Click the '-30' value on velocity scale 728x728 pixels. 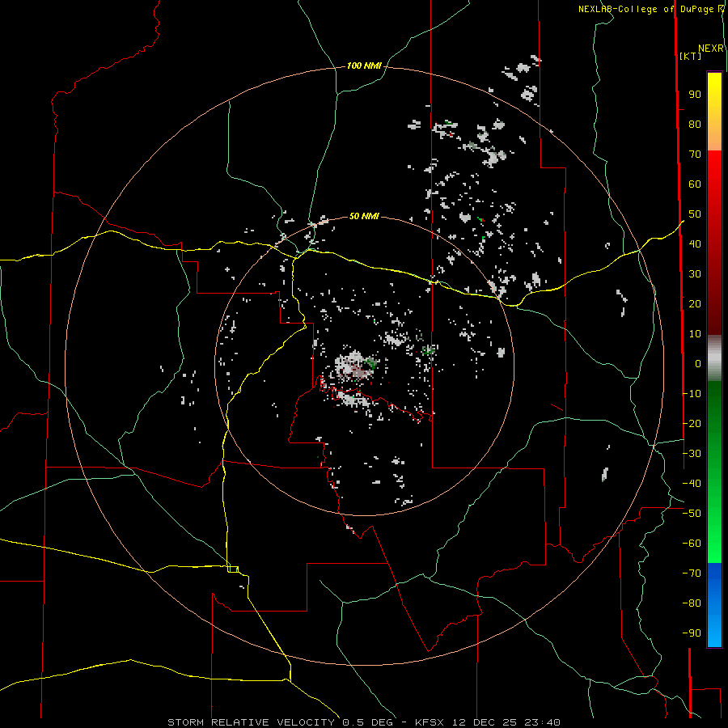[692, 454]
